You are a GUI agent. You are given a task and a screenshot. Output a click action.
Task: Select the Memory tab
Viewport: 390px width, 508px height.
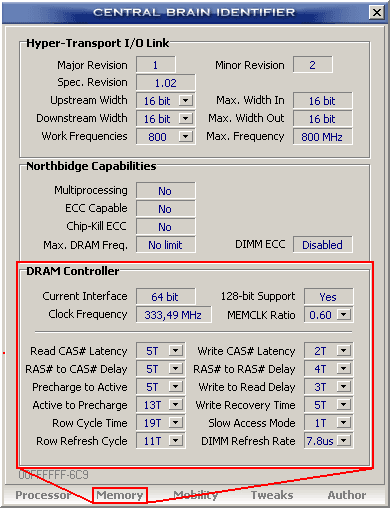120,495
